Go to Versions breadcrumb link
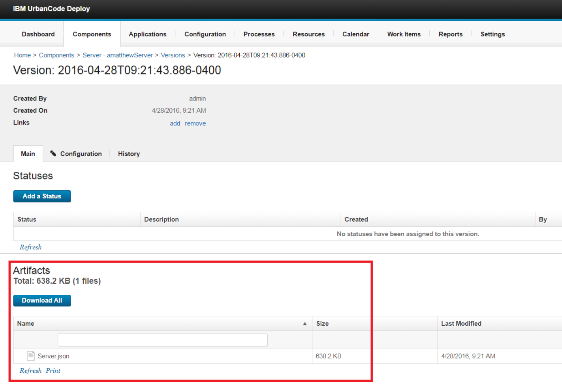Image resolution: width=562 pixels, height=392 pixels. point(173,55)
